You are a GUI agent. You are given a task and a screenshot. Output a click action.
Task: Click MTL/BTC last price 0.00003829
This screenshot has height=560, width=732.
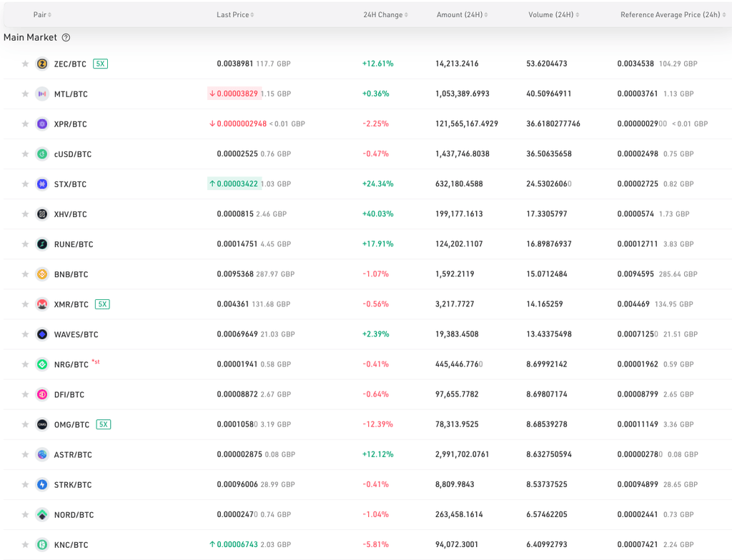[x=237, y=94]
